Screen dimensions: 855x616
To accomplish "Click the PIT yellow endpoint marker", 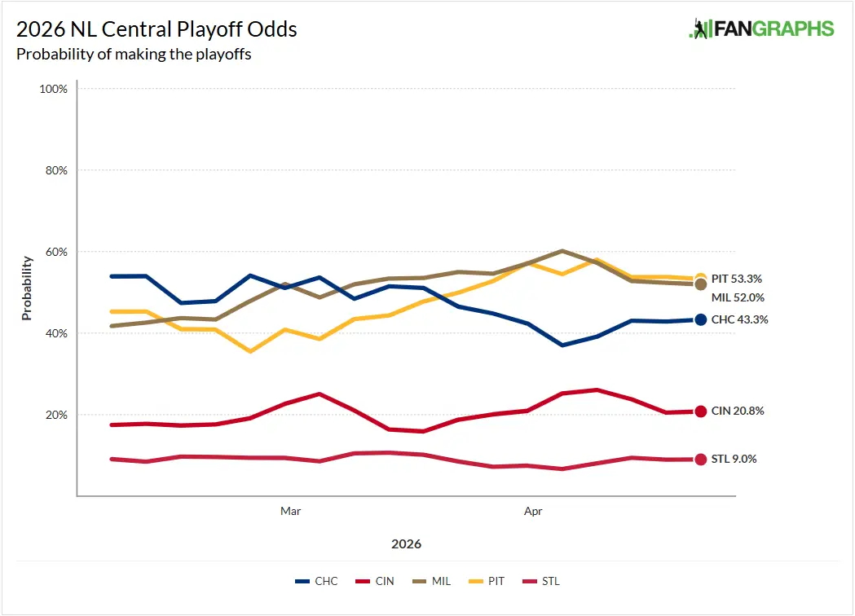I will [700, 279].
